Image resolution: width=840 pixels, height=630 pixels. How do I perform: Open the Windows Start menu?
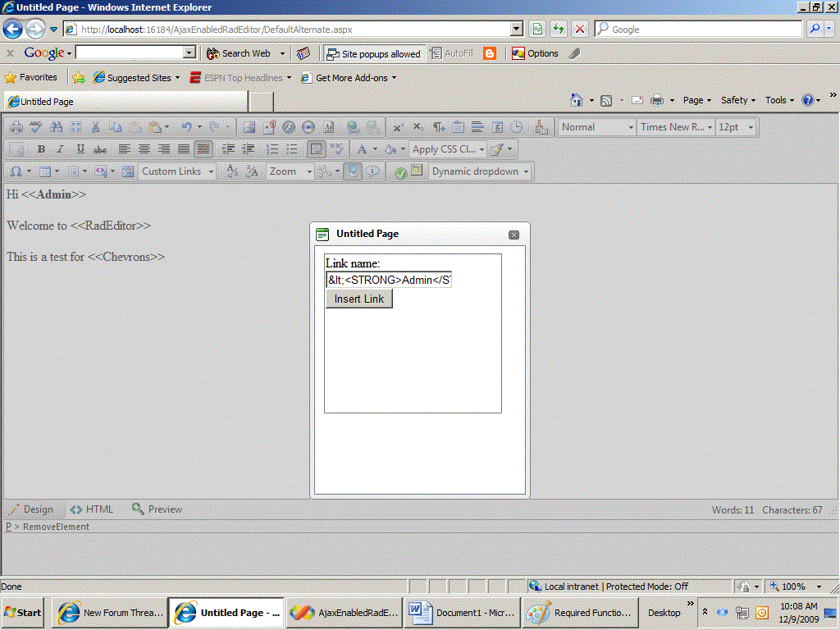(22, 612)
